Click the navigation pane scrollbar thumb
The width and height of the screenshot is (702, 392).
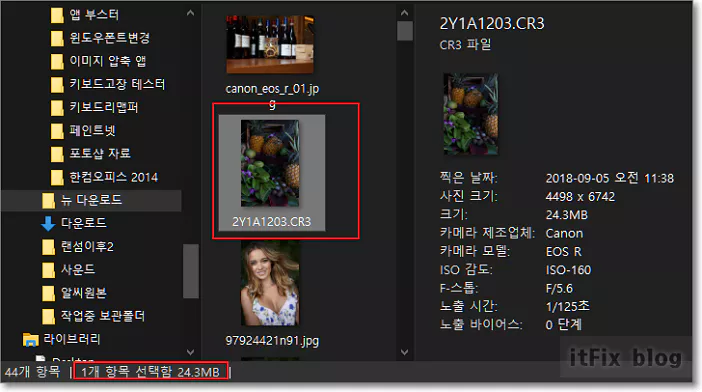click(x=191, y=271)
